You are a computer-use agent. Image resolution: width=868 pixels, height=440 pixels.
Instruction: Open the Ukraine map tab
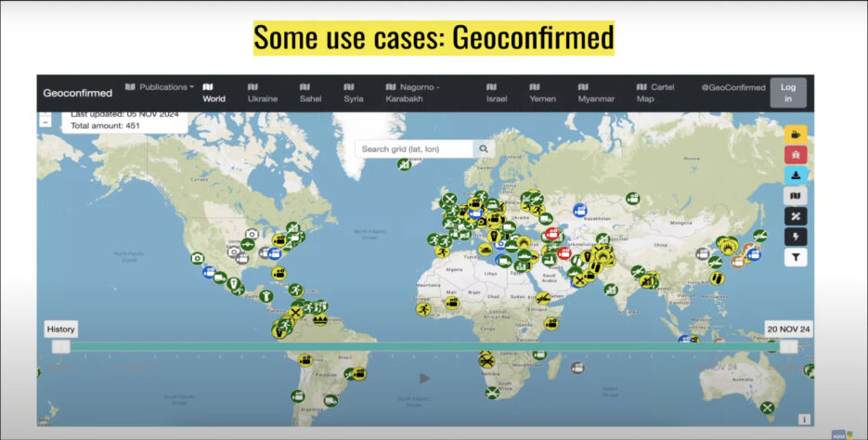click(x=263, y=93)
